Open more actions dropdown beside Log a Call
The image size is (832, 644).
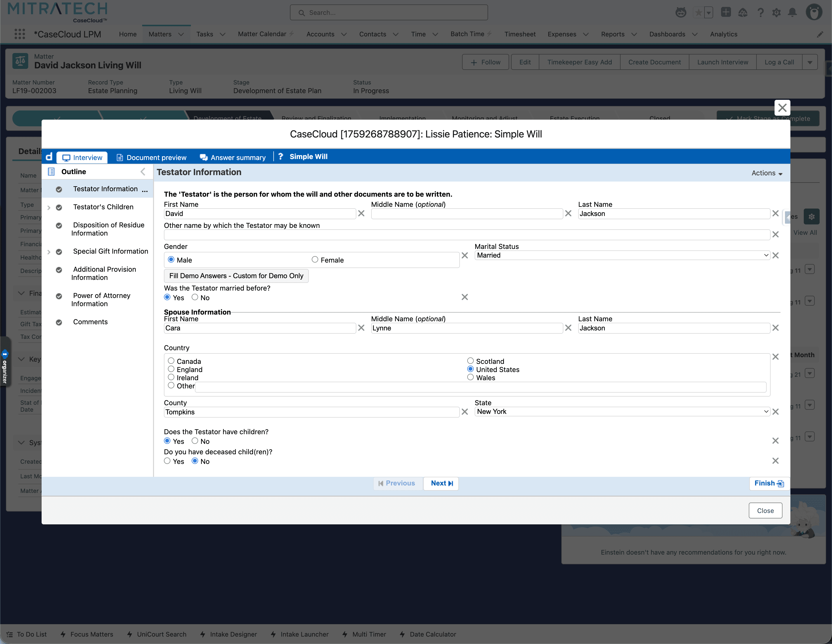(x=810, y=62)
